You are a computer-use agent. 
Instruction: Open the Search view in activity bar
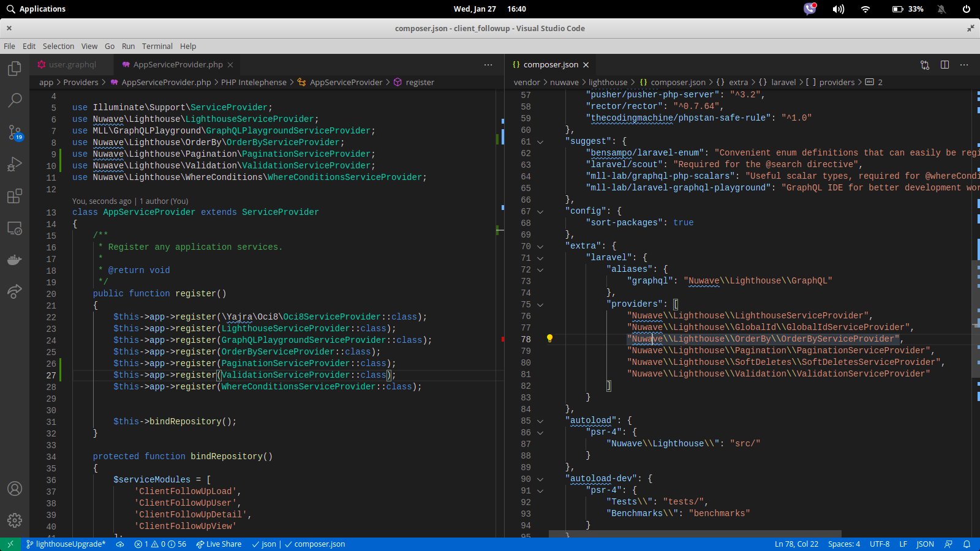15,100
